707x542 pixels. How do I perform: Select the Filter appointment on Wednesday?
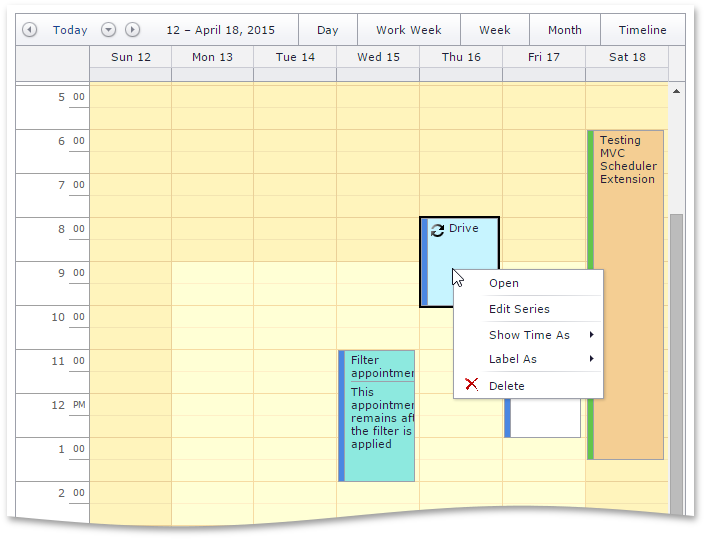click(x=376, y=416)
